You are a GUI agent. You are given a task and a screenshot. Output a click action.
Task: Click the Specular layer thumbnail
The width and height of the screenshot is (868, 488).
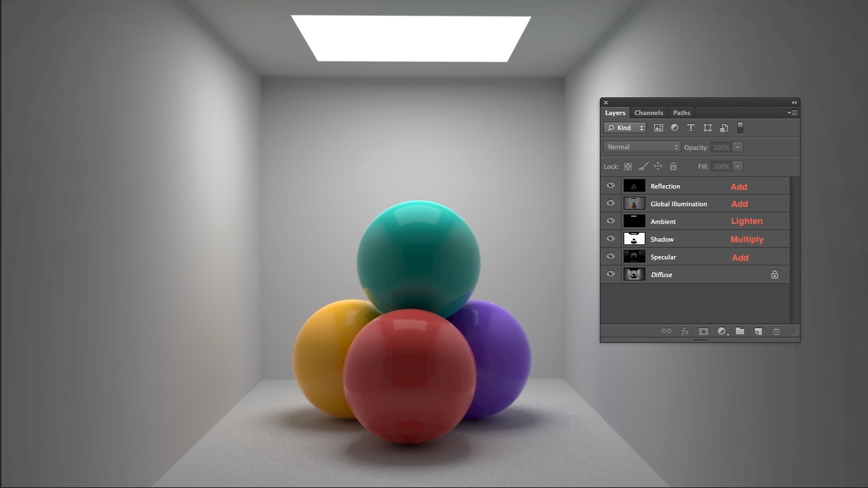point(634,257)
